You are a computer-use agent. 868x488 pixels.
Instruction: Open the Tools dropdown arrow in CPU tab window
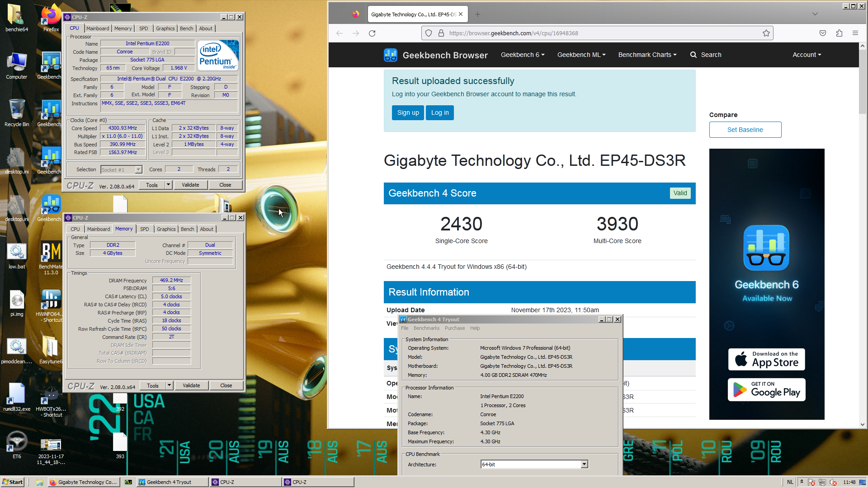click(x=168, y=185)
